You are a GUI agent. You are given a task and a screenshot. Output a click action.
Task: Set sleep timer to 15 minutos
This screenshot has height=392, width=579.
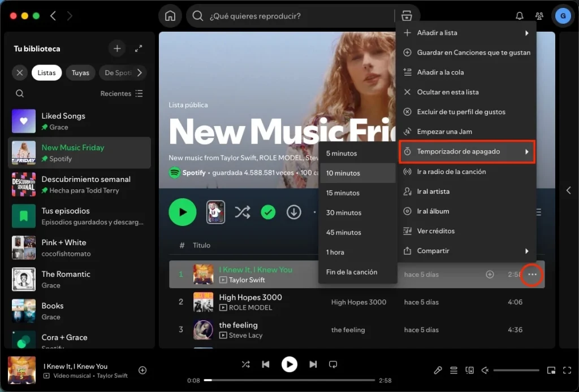(358, 193)
